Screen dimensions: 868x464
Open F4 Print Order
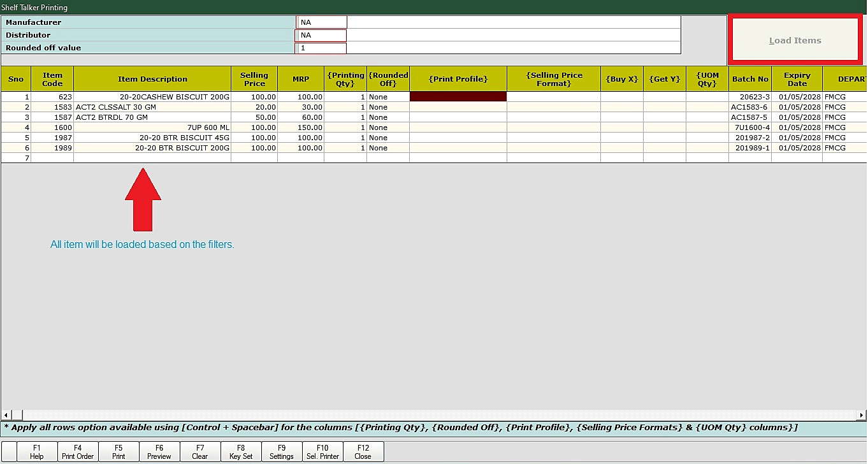point(78,452)
